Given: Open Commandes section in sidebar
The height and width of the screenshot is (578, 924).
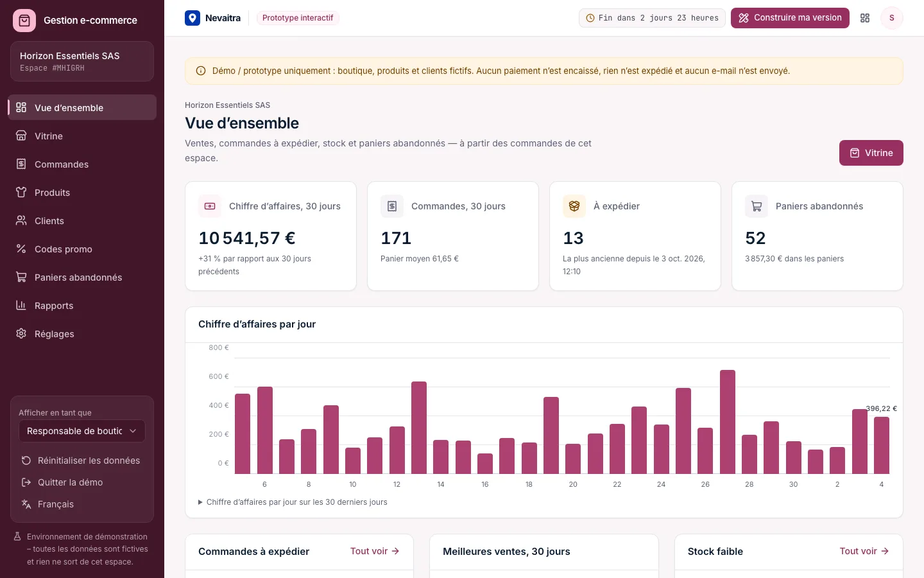Looking at the screenshot, I should coord(82,164).
